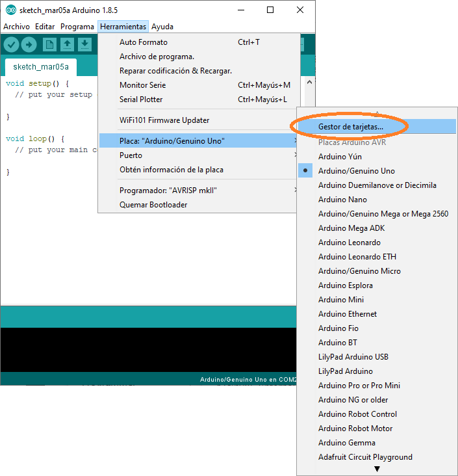Maximize the Arduino window
458x476 pixels.
coord(270,10)
